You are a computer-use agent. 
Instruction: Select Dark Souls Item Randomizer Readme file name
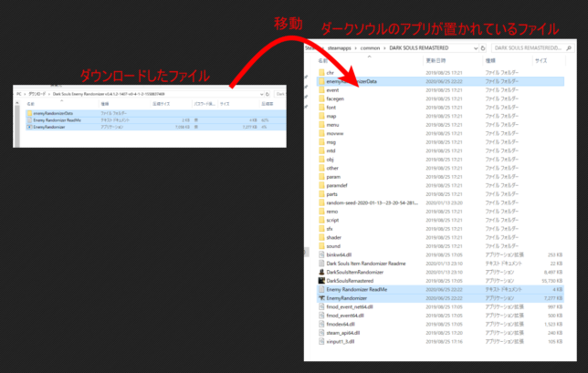point(366,264)
